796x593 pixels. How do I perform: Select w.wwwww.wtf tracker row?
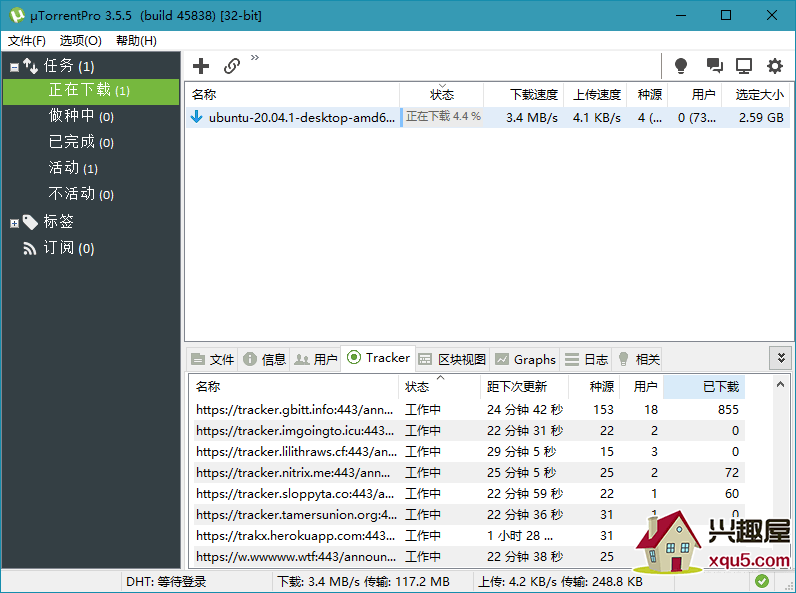coord(469,557)
